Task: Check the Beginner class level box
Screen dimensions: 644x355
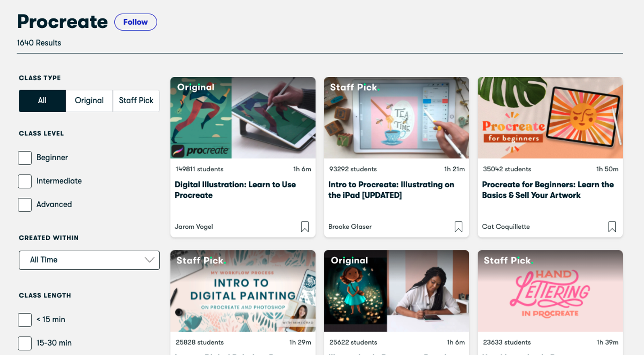Action: pos(25,158)
